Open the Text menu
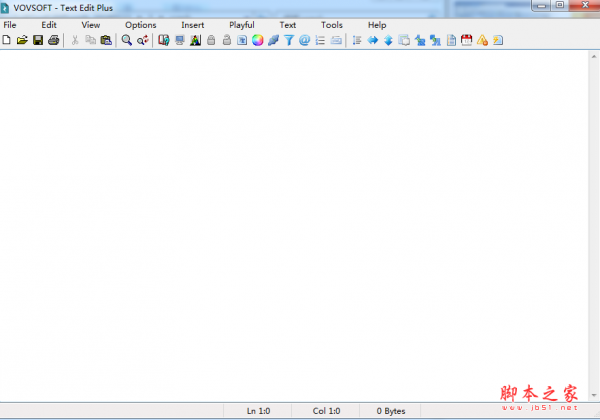 tap(287, 25)
